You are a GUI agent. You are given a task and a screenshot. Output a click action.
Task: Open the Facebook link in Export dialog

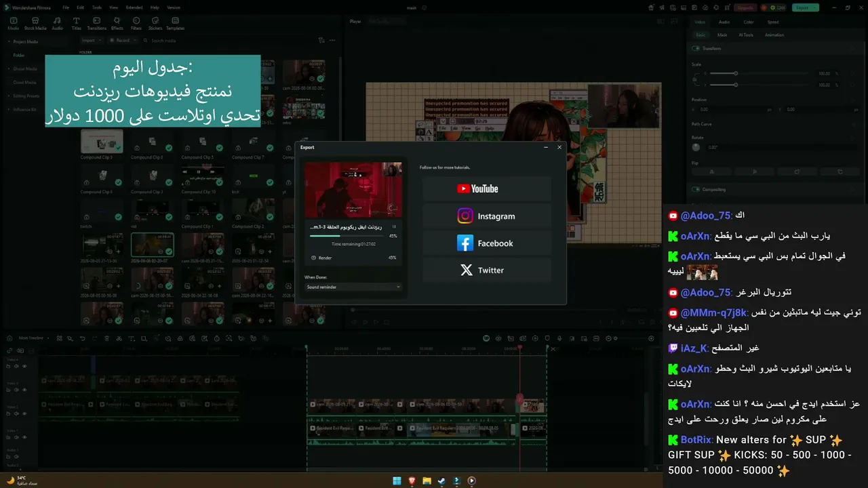coord(486,243)
